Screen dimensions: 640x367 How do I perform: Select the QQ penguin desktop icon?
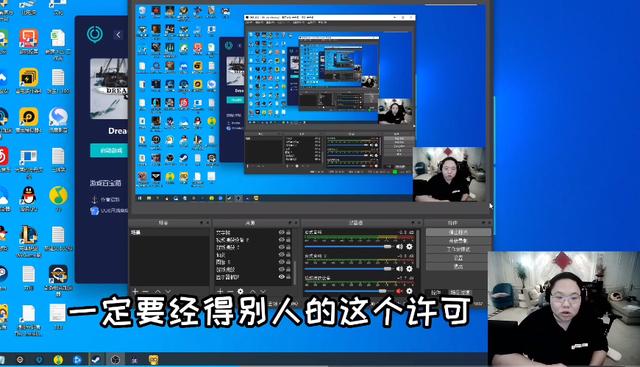[x=28, y=195]
